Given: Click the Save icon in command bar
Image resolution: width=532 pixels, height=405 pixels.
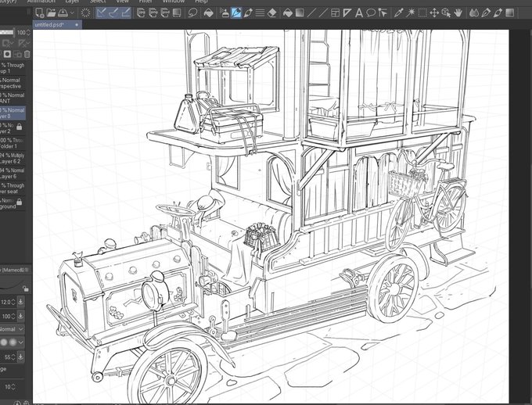Looking at the screenshot, I should point(63,13).
